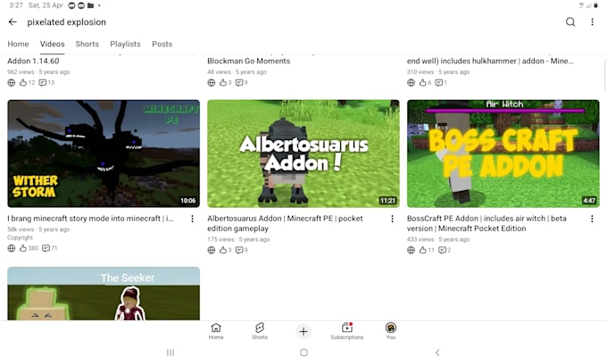Click the BossCraft PE Addon video title
The image size is (607, 364).
click(486, 224)
